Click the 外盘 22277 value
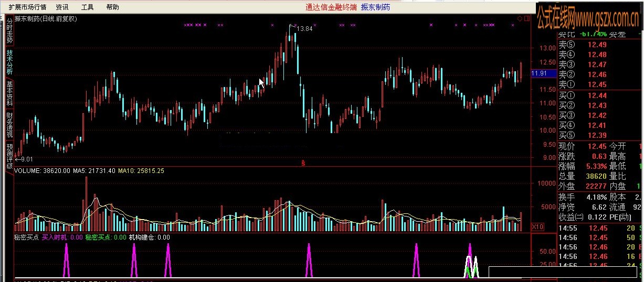 pos(595,186)
